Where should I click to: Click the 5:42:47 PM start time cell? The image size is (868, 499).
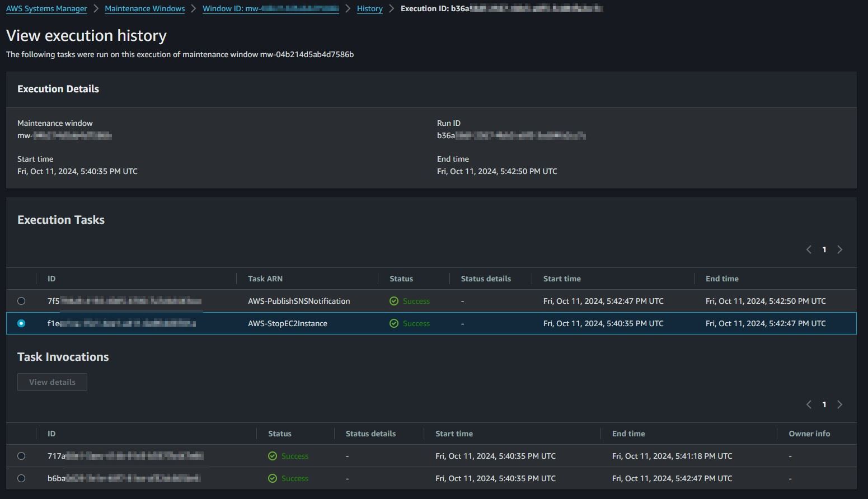coord(603,301)
